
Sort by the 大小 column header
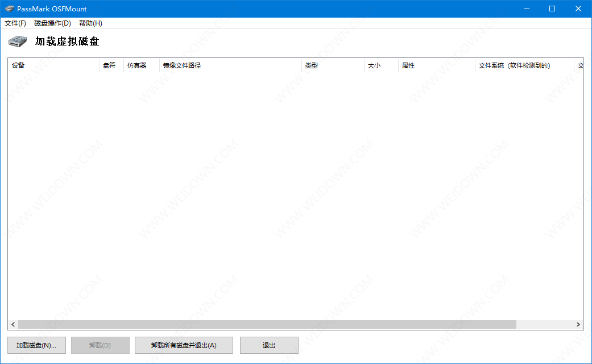coord(380,65)
